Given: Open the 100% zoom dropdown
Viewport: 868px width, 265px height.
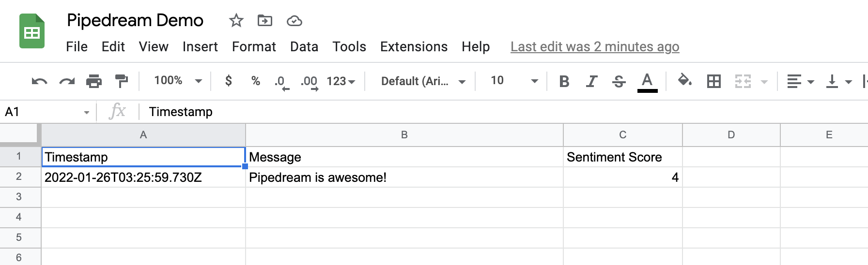Looking at the screenshot, I should 177,81.
